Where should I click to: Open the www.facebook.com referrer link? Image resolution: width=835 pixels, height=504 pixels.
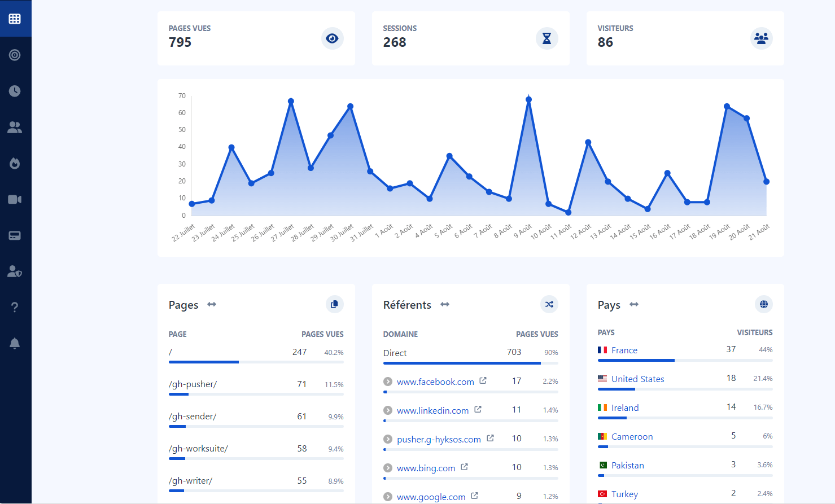pyautogui.click(x=435, y=382)
